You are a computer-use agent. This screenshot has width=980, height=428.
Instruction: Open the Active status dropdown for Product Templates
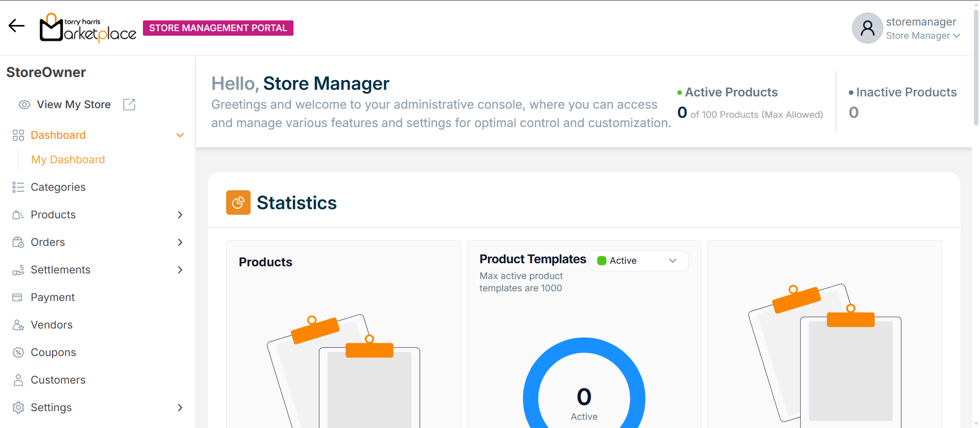pos(639,261)
